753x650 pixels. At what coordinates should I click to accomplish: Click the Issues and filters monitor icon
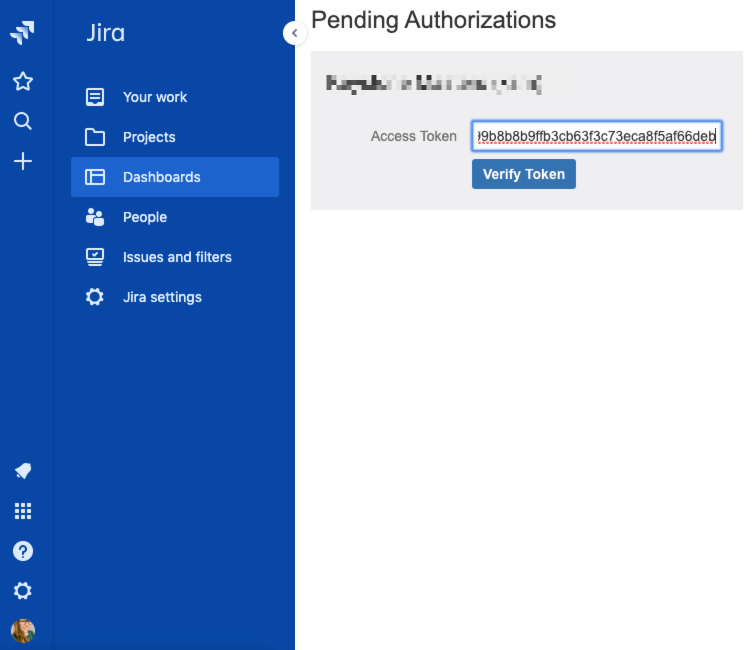pos(95,257)
